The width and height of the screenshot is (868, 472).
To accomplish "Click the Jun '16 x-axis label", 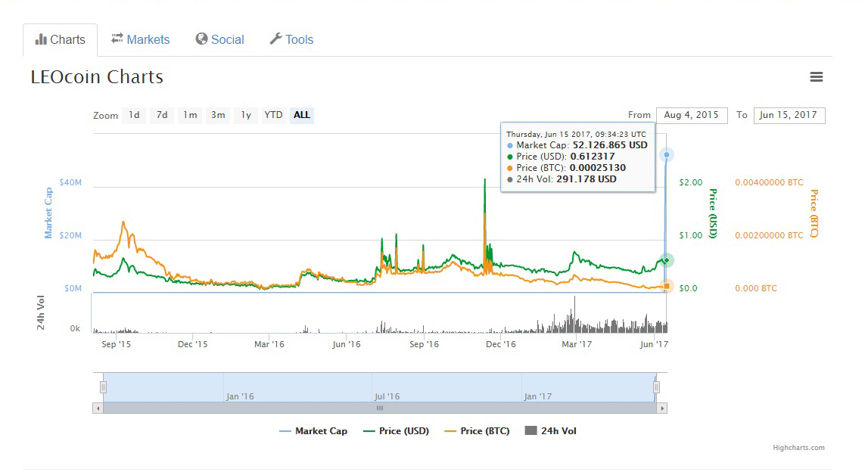I will tap(346, 344).
